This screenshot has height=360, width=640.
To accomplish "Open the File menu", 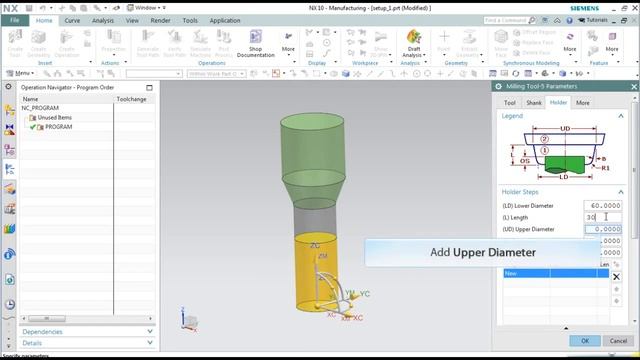I will (x=15, y=20).
